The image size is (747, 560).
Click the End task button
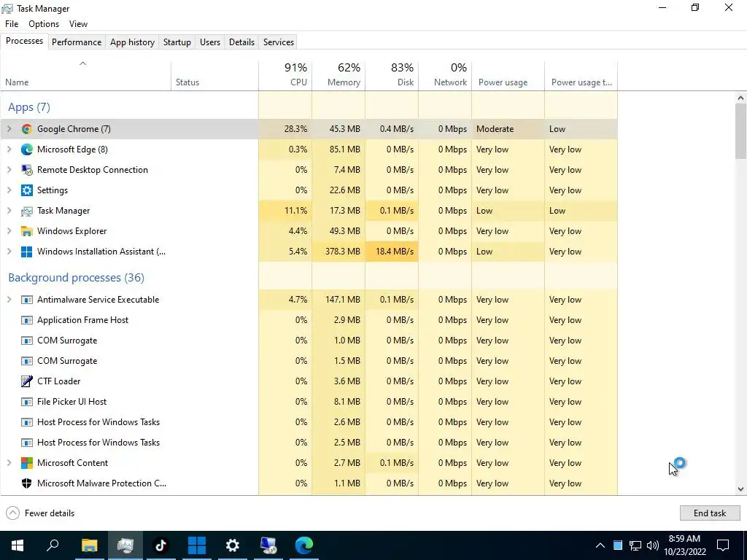tap(710, 513)
